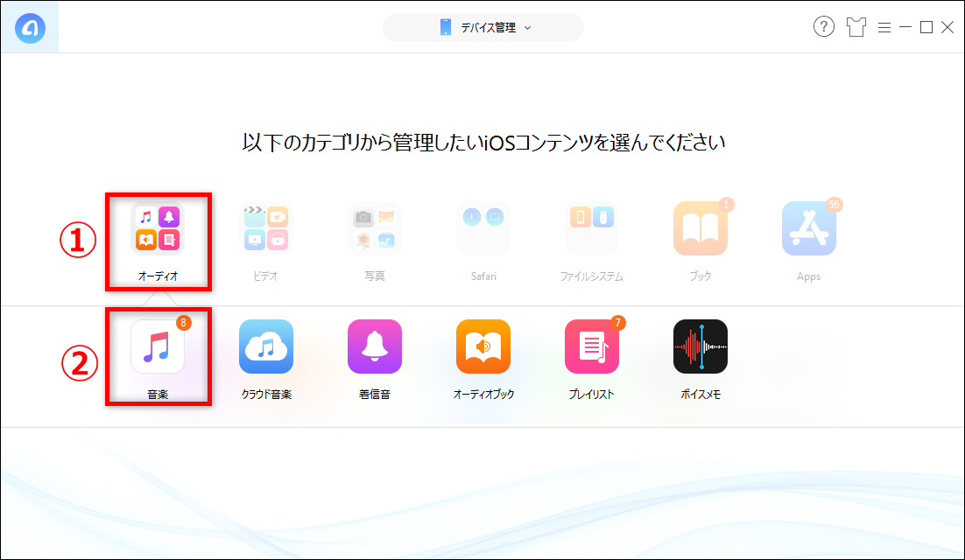Click the theme/skin shirt icon

856,27
